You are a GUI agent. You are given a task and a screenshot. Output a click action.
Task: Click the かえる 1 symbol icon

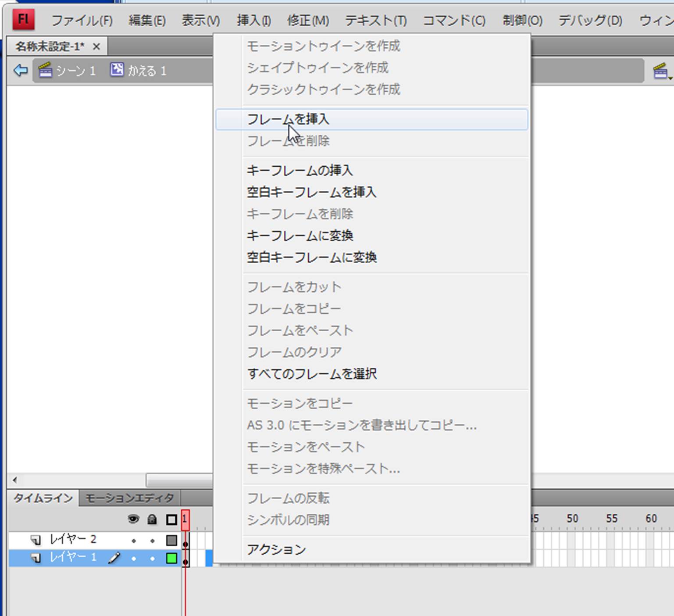point(117,70)
